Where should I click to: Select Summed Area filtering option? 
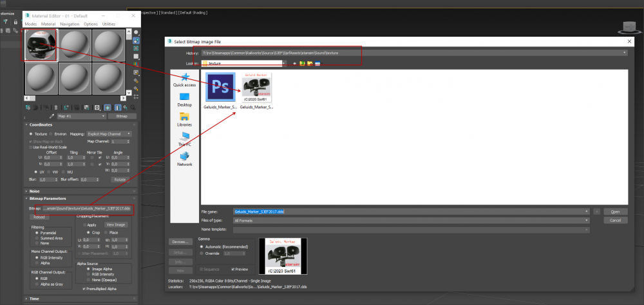pyautogui.click(x=37, y=238)
